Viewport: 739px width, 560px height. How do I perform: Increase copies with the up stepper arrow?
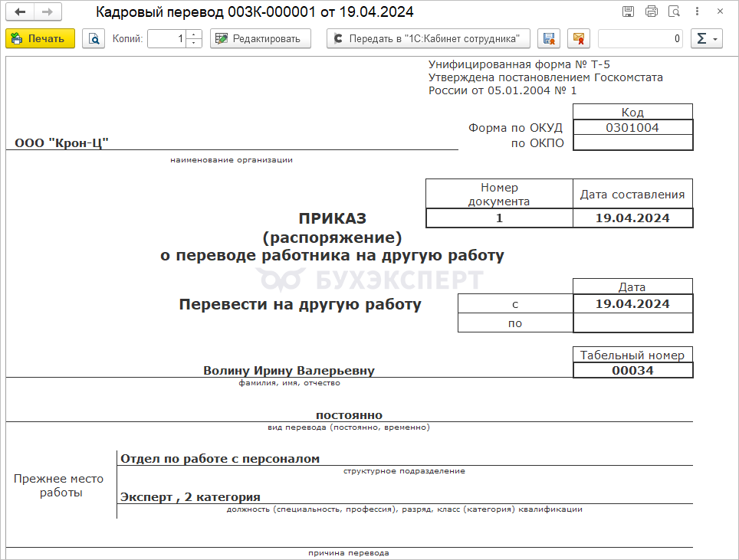(194, 34)
